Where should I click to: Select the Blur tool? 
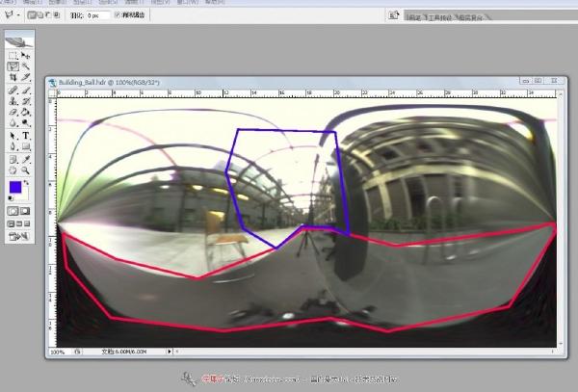click(13, 122)
